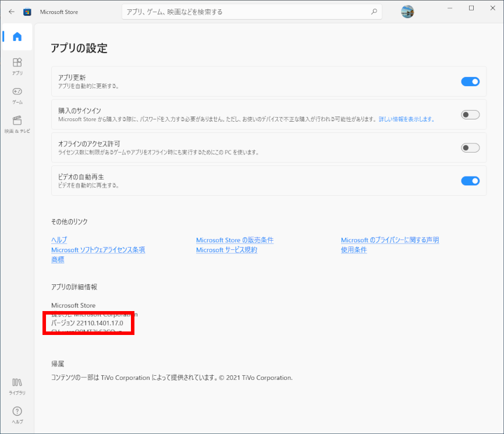Open Microsoft のプライバシーに関する声明 link
Image resolution: width=504 pixels, height=434 pixels.
[390, 240]
